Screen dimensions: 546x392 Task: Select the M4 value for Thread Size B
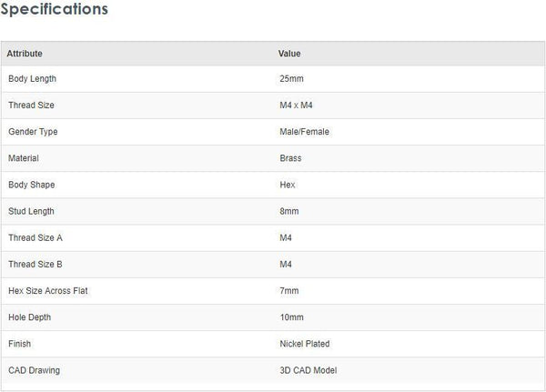[x=287, y=265]
